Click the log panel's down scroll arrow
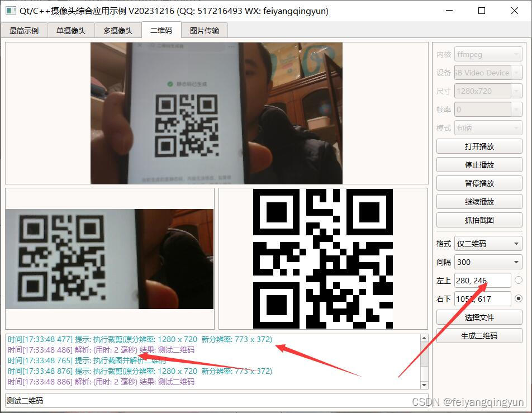The width and height of the screenshot is (532, 413). click(x=424, y=384)
